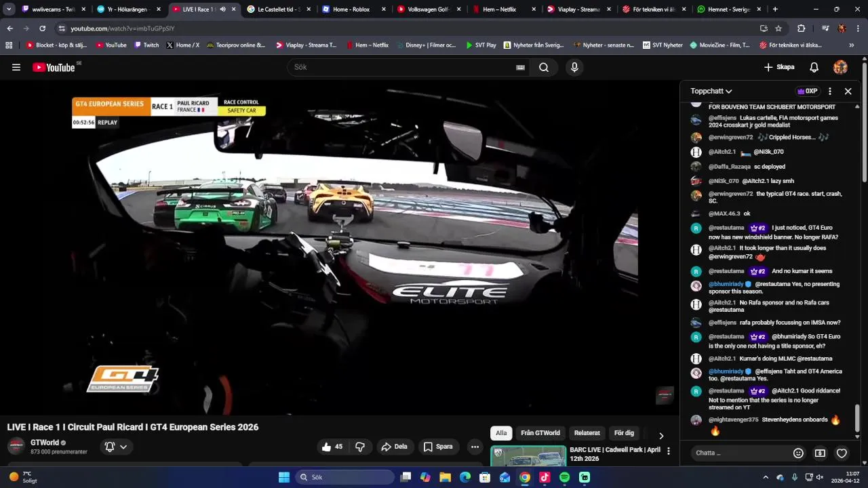The width and height of the screenshot is (868, 488).
Task: Switch to the Le Castellet tid tab
Action: (279, 9)
